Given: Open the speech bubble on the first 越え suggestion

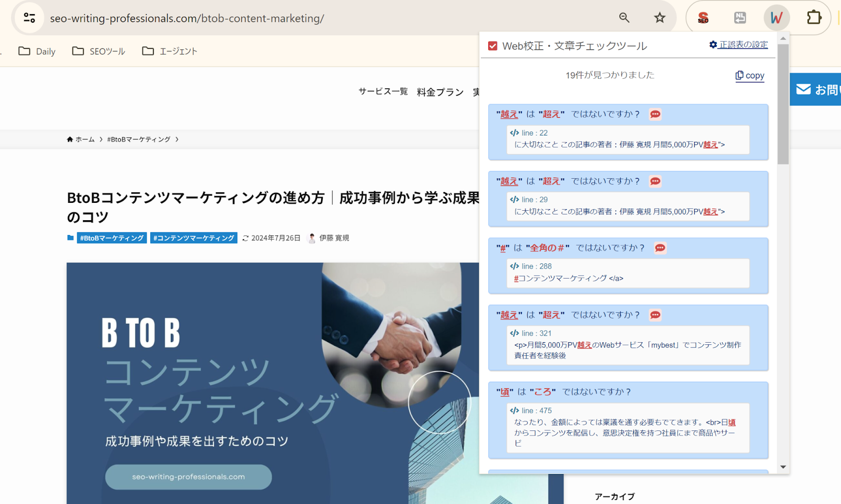Looking at the screenshot, I should [x=655, y=114].
